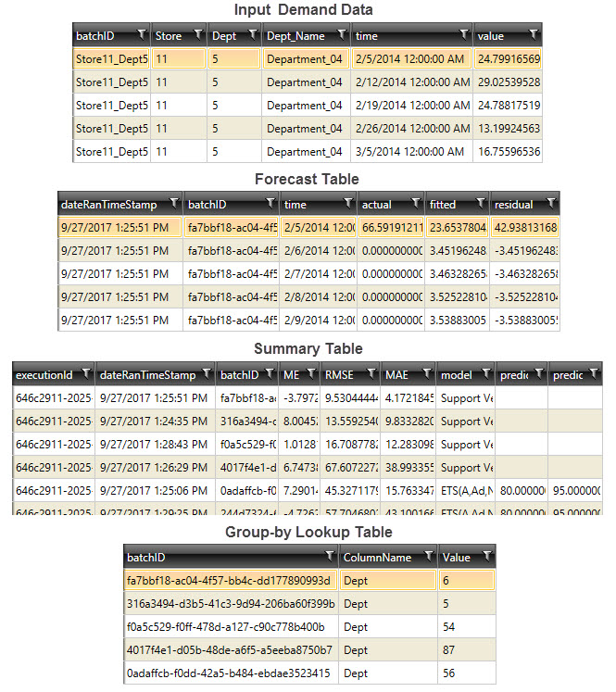616x692 pixels.
Task: Filter the executionId column in Summary Table
Action: pos(85,374)
